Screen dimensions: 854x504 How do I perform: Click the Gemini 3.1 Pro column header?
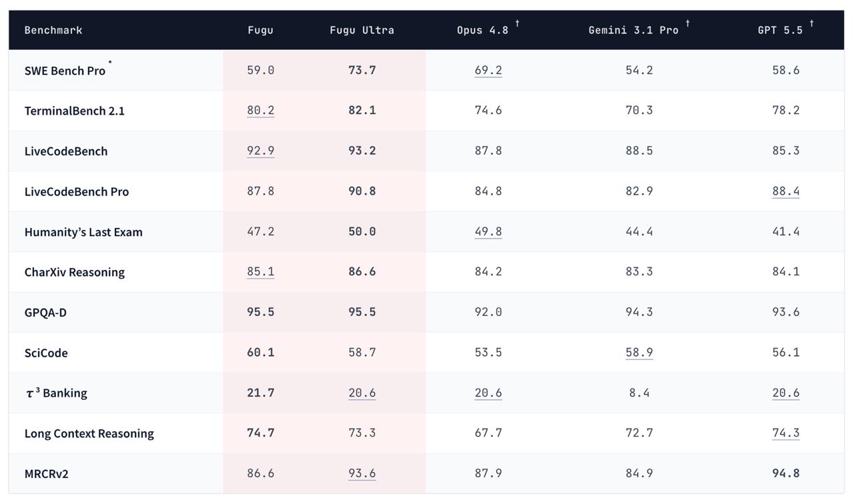[x=633, y=30]
